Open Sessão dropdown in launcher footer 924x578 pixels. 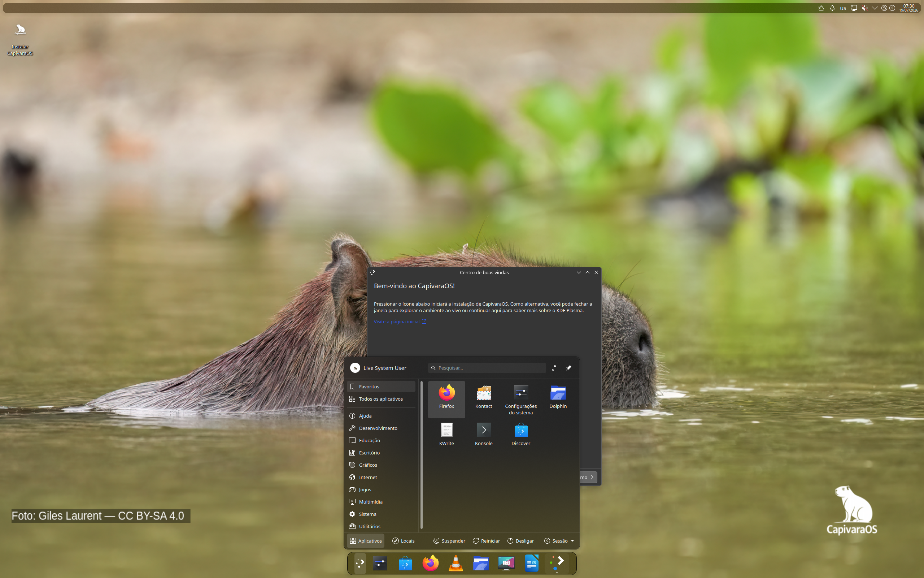coord(559,540)
